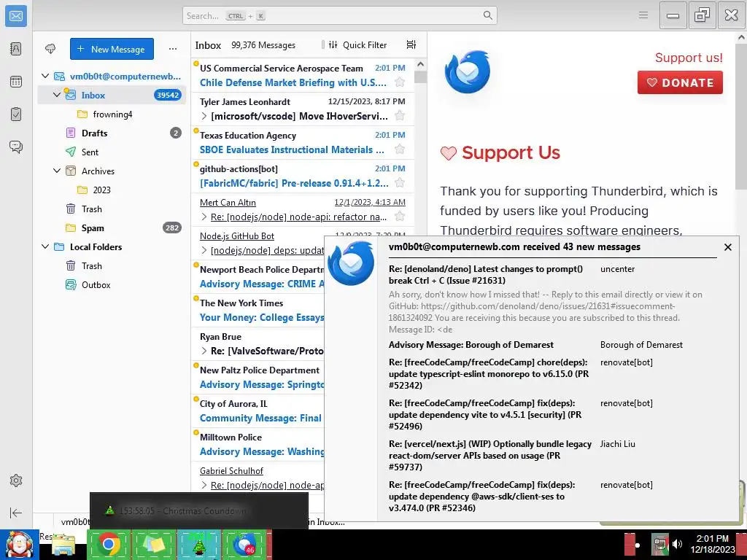The height and width of the screenshot is (560, 747).
Task: Open the Local Folders Trash
Action: pyautogui.click(x=112, y=265)
